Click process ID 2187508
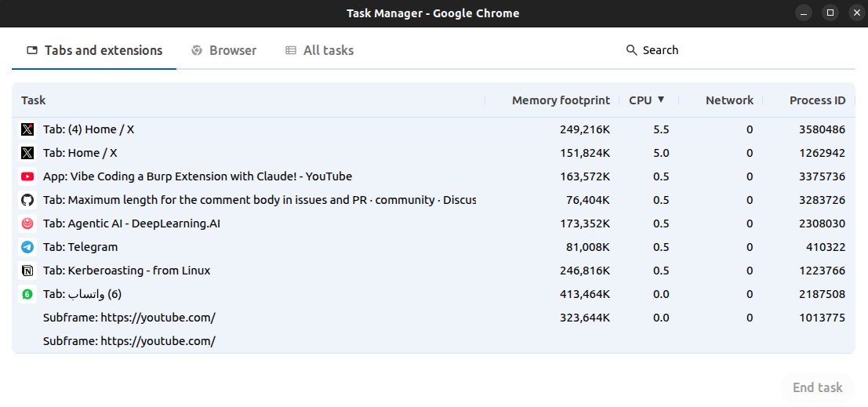The image size is (868, 407). coord(822,294)
